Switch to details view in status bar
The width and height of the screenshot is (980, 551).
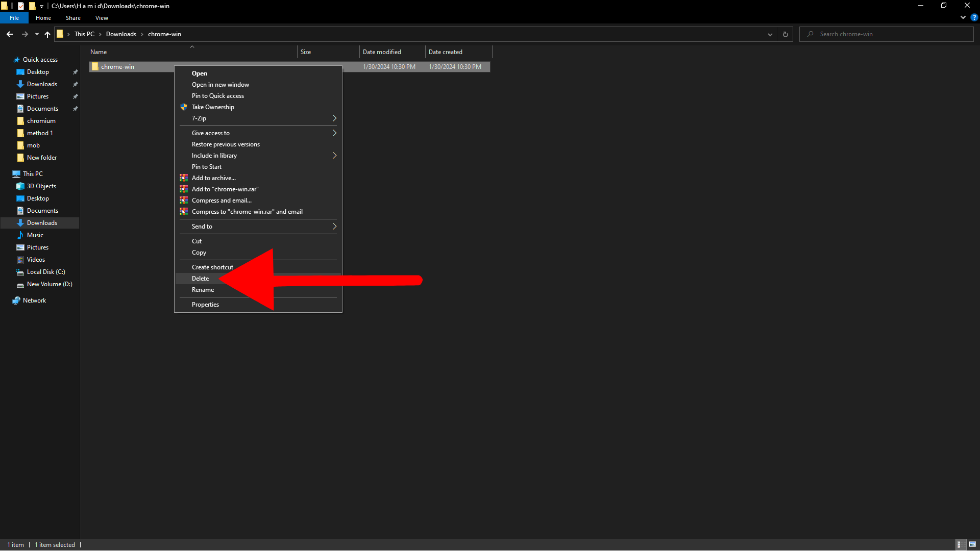pyautogui.click(x=959, y=544)
